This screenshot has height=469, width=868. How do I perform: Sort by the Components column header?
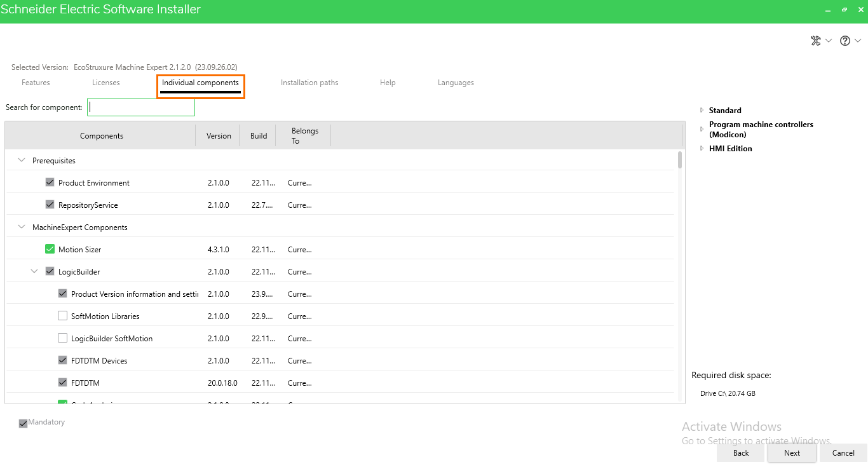click(x=102, y=136)
